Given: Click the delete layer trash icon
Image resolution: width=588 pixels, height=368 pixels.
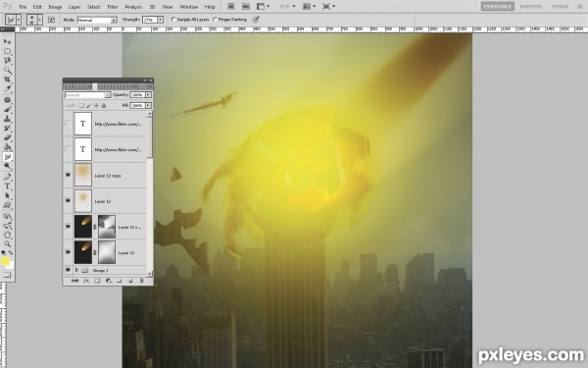Looking at the screenshot, I should tap(141, 281).
